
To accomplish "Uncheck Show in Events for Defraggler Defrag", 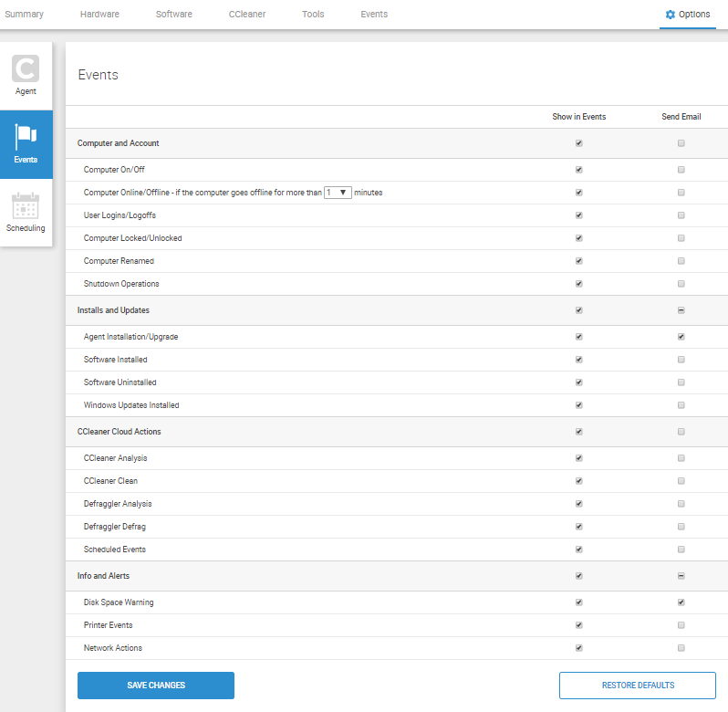I will tap(579, 526).
